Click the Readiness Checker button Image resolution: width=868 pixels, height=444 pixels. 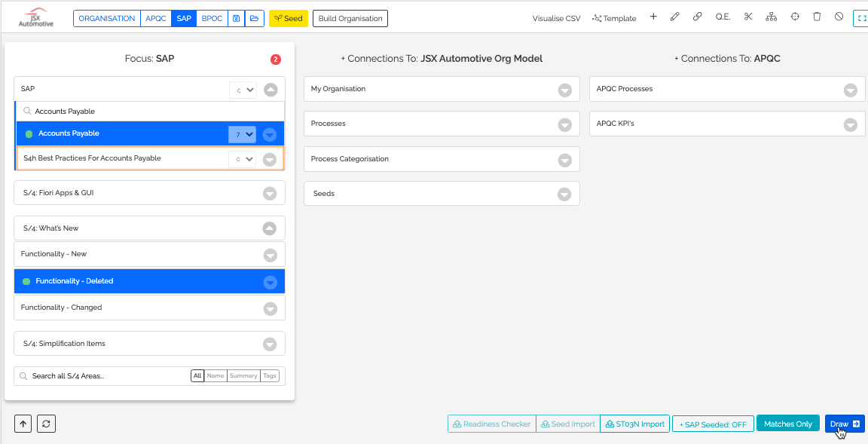click(x=492, y=424)
